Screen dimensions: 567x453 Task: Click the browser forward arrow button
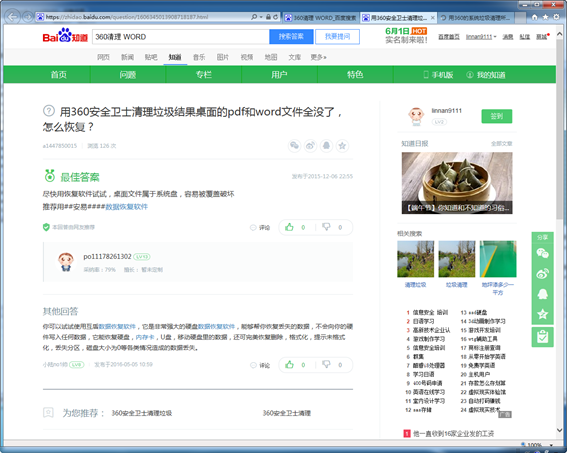(27, 17)
